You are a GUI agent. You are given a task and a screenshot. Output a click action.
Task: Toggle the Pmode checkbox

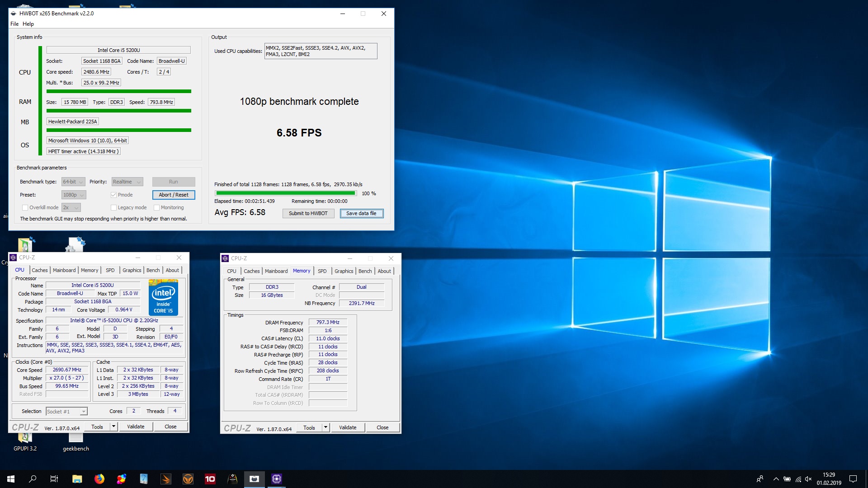click(113, 195)
